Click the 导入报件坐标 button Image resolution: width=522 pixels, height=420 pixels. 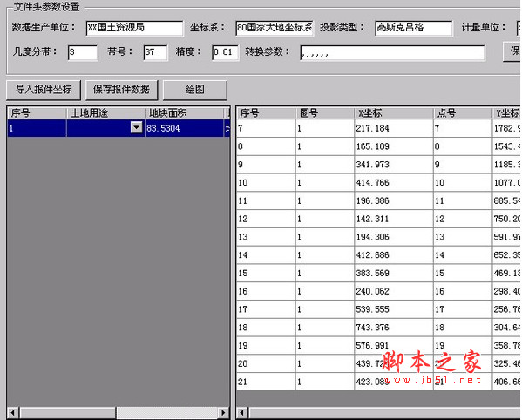pos(44,90)
